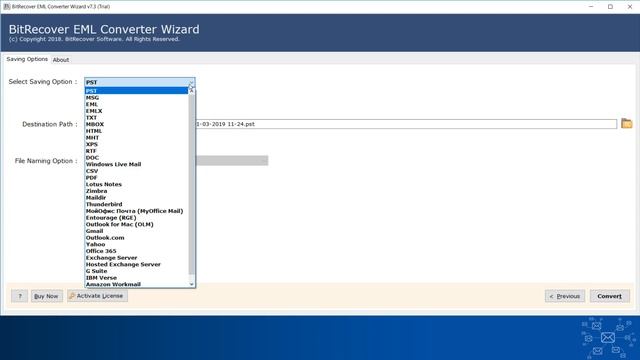Screen dimensions: 640x360
Task: Click the question mark help button
Action: pos(20,296)
